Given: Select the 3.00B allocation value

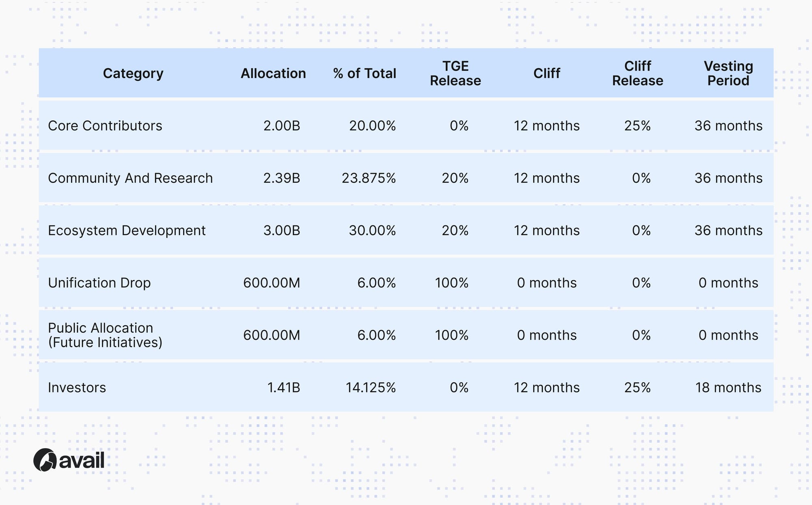Looking at the screenshot, I should (282, 230).
